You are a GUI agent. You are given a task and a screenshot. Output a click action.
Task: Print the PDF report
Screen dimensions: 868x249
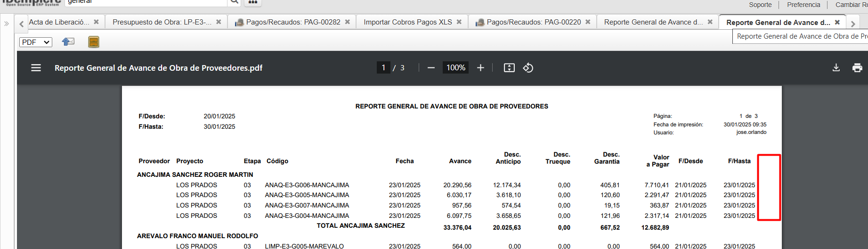(x=857, y=68)
